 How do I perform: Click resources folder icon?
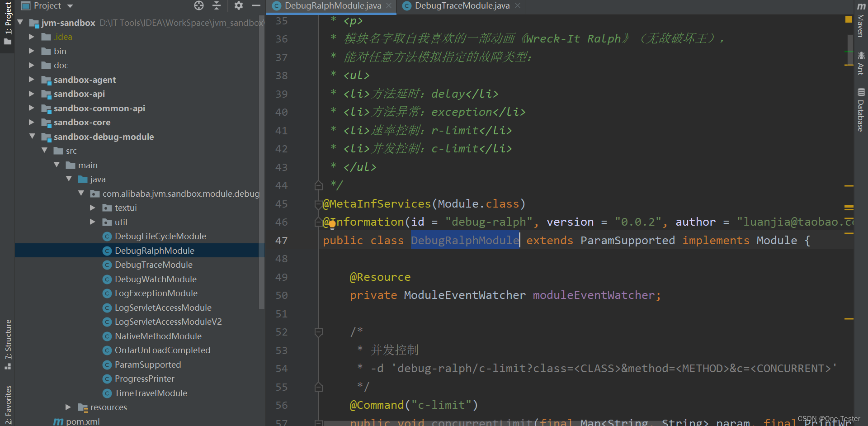83,407
